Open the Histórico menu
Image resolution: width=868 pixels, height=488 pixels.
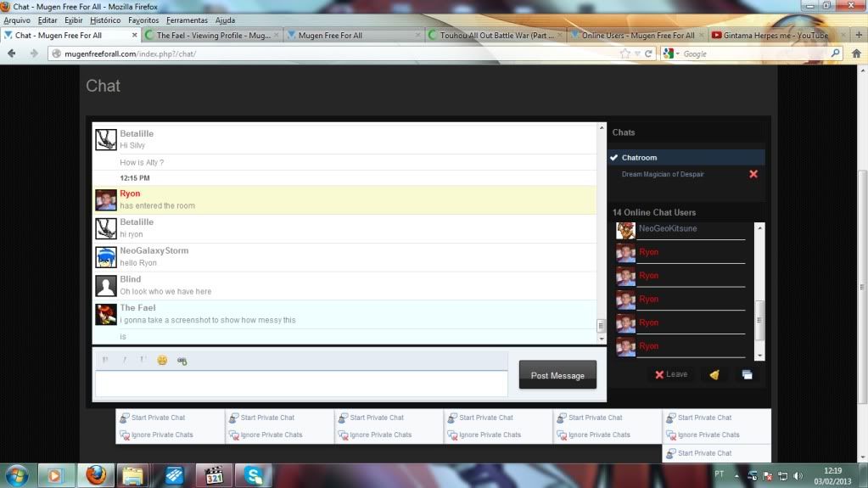tap(105, 20)
